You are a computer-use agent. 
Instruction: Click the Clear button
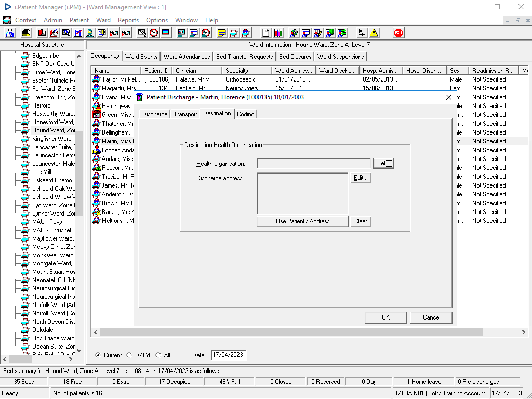361,221
